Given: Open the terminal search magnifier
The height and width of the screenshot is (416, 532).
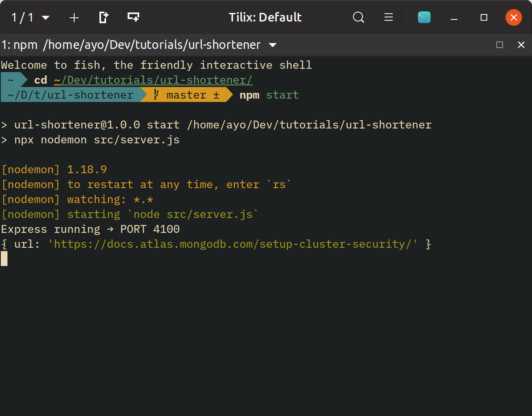Looking at the screenshot, I should 358,17.
